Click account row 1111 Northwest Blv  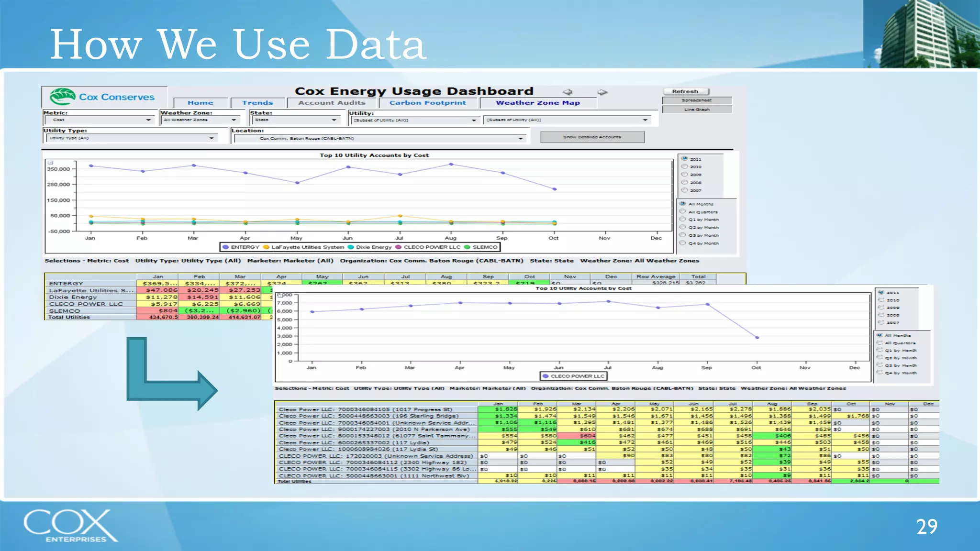(x=376, y=475)
